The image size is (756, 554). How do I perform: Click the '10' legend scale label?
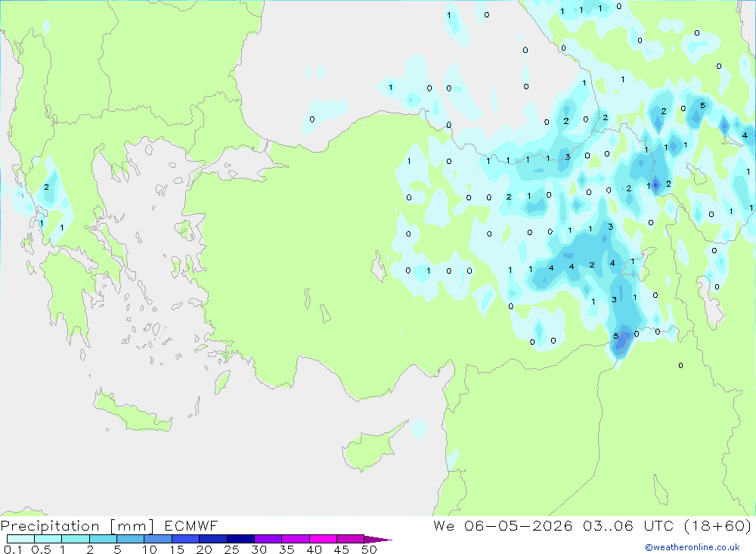150,549
